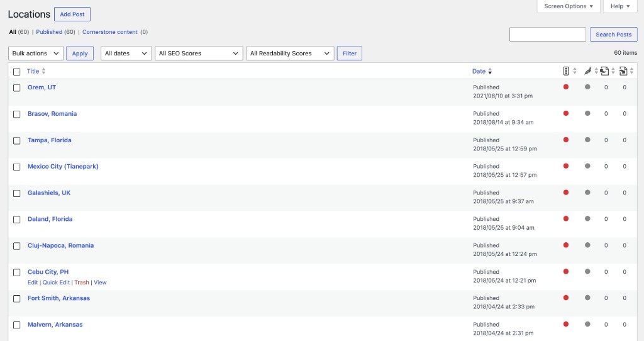Open the Brasov, Romania location post
Viewport: 644px width, 341px height.
tap(52, 113)
